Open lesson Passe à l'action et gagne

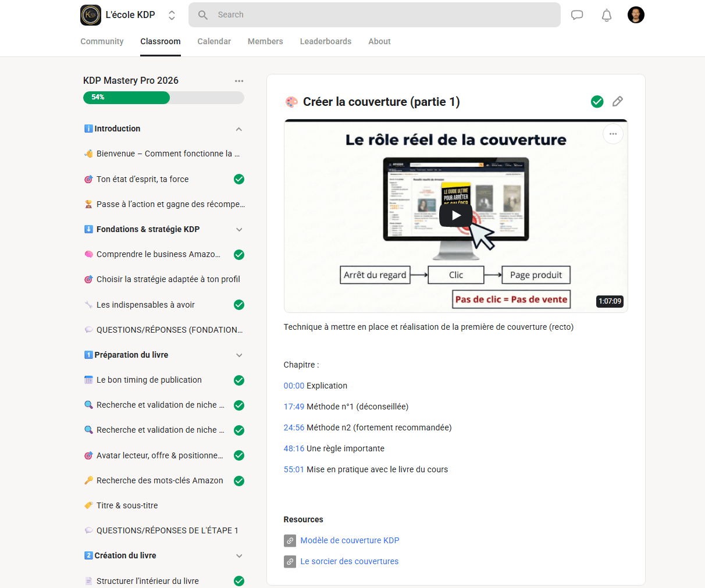170,204
